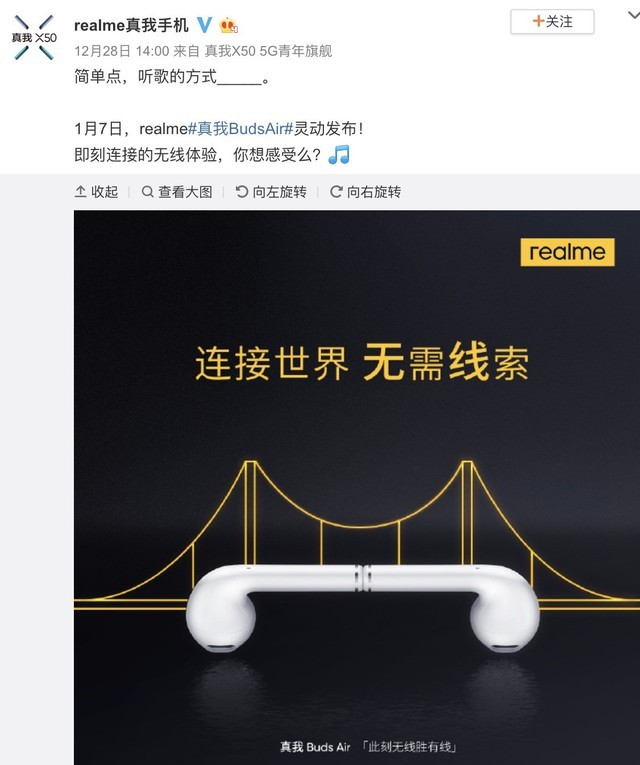The width and height of the screenshot is (640, 765).
Task: Click the 12月28日 14:00 timestamp link
Action: coord(121,51)
